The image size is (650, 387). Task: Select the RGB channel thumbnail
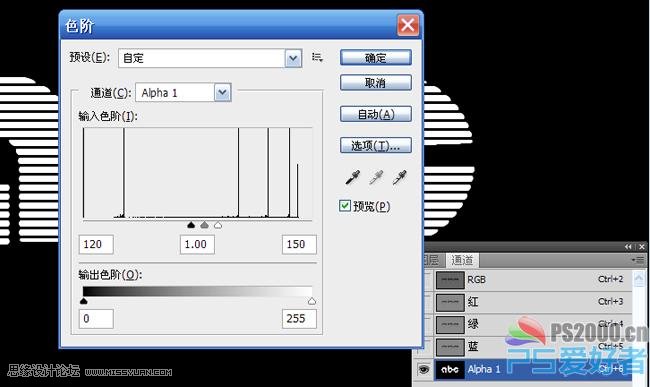coord(450,280)
